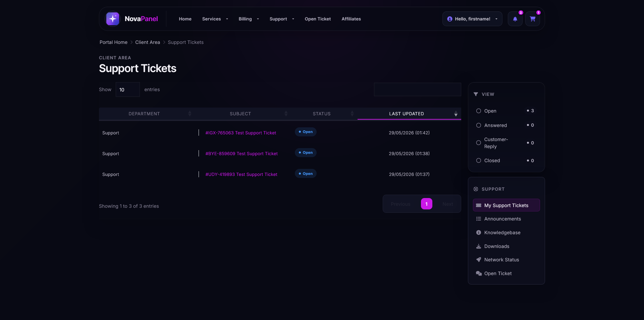This screenshot has width=644, height=320.
Task: Click the user avatar icon beside Hello, firstname!
Action: [450, 19]
